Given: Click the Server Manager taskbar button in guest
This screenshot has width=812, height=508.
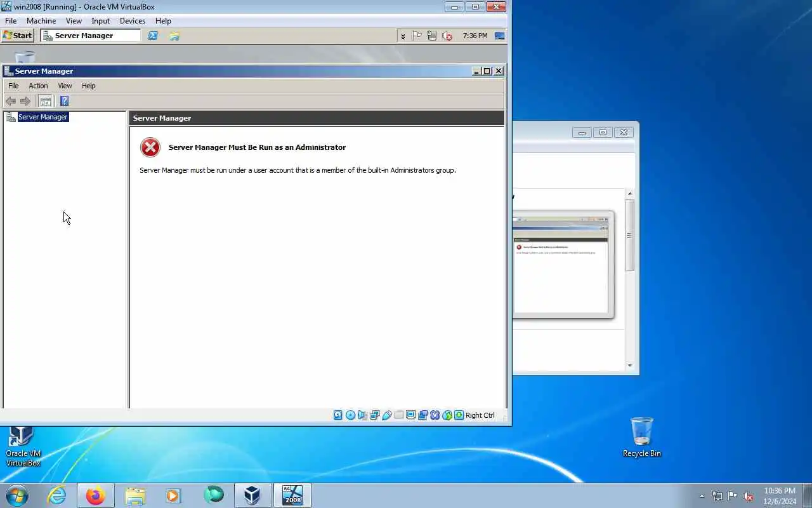Looking at the screenshot, I should tap(91, 36).
